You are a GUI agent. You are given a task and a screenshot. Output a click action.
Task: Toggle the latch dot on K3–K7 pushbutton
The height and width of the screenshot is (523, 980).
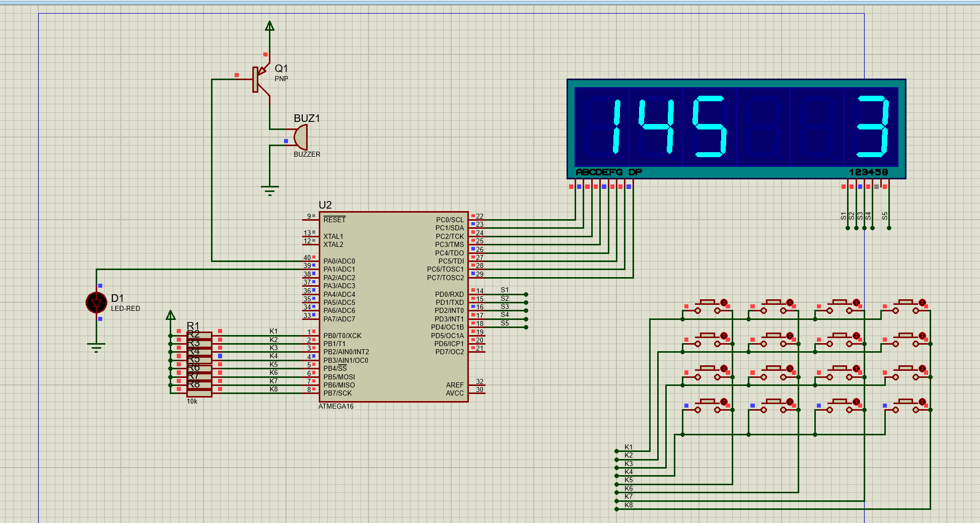click(x=856, y=369)
